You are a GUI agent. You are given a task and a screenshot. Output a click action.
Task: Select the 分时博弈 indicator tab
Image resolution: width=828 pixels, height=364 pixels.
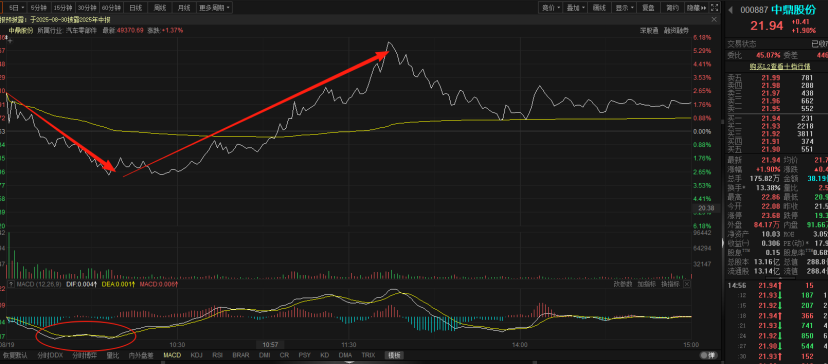point(84,356)
